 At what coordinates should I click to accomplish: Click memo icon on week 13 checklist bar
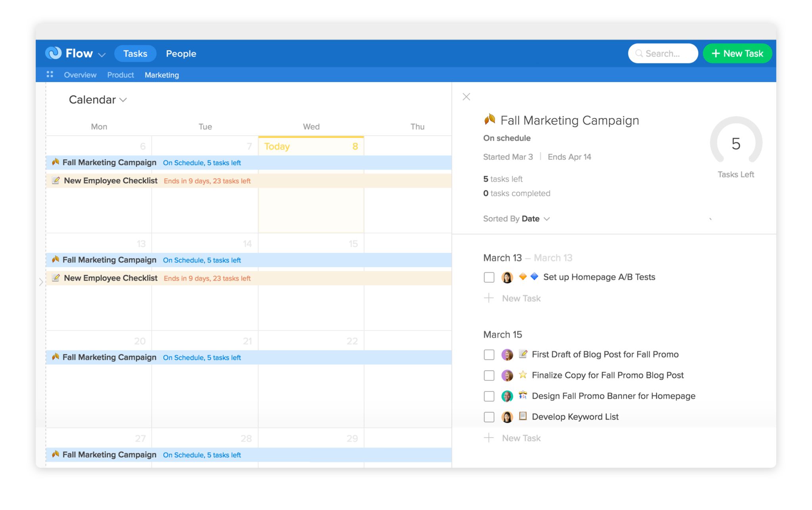pyautogui.click(x=56, y=278)
